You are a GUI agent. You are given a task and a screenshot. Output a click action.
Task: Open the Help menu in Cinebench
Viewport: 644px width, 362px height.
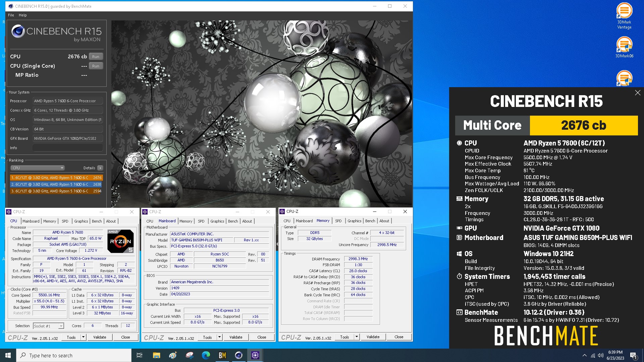tap(22, 15)
